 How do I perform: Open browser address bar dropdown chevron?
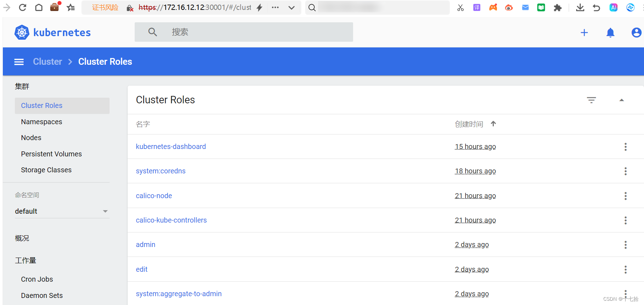292,7
